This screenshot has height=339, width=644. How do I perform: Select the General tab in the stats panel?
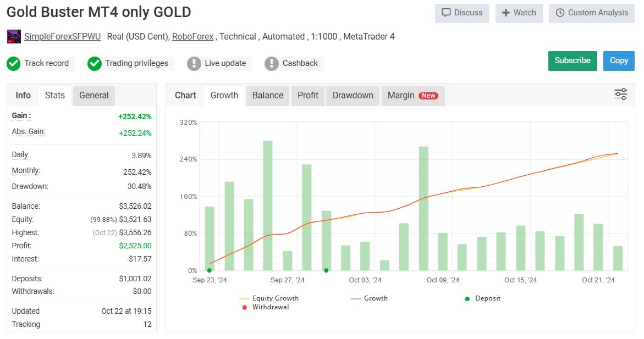(94, 95)
